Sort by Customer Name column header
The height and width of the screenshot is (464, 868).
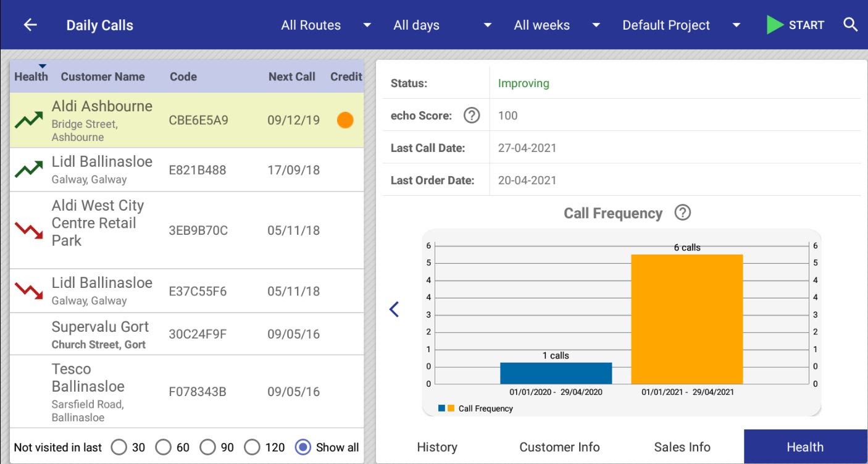click(102, 77)
